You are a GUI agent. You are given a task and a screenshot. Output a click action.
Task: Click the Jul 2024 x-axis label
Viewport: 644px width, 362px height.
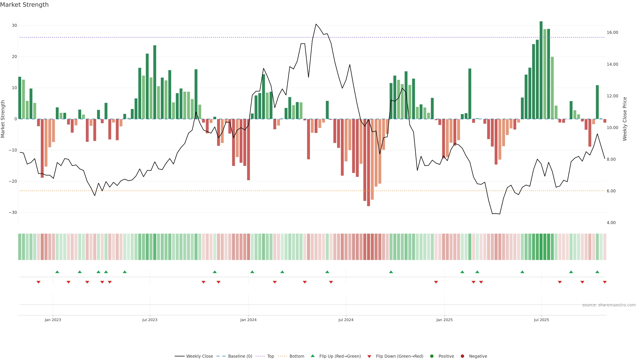click(x=346, y=320)
